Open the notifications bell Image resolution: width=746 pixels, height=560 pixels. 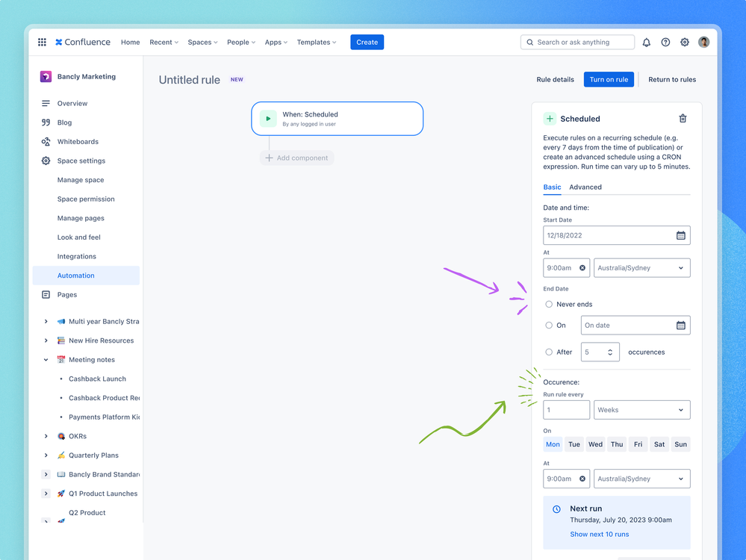click(x=646, y=43)
